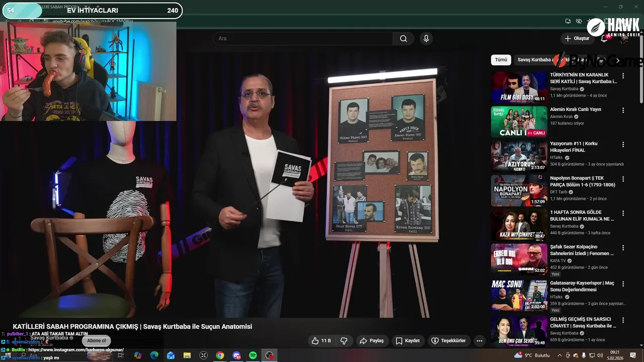Open options menu for TÜRKİYE'NİN EN KARANLIK video

click(x=623, y=76)
